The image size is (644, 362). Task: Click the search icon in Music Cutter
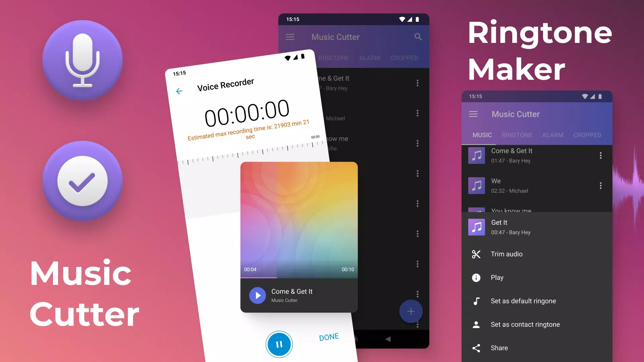(418, 37)
